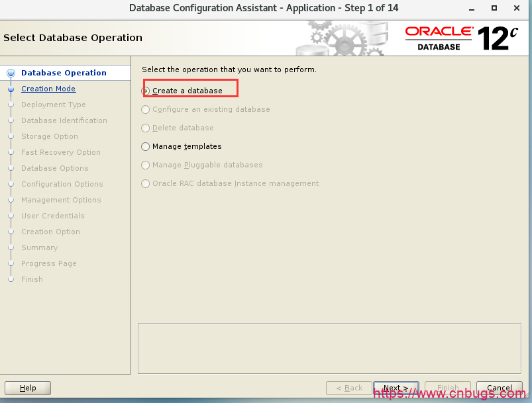Click the disabled Back button
The width and height of the screenshot is (532, 403).
tap(349, 388)
